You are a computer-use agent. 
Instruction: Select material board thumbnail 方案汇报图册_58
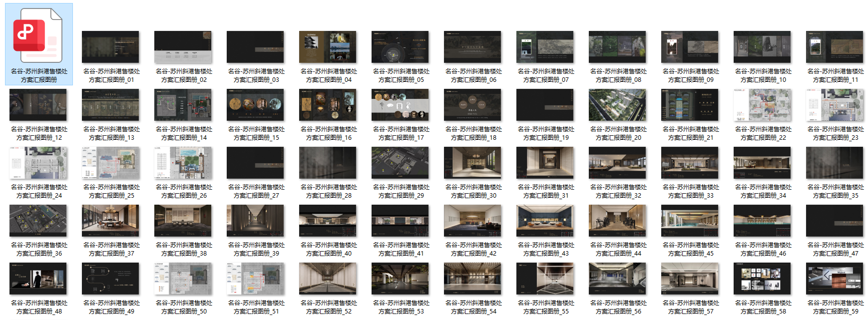point(762,279)
